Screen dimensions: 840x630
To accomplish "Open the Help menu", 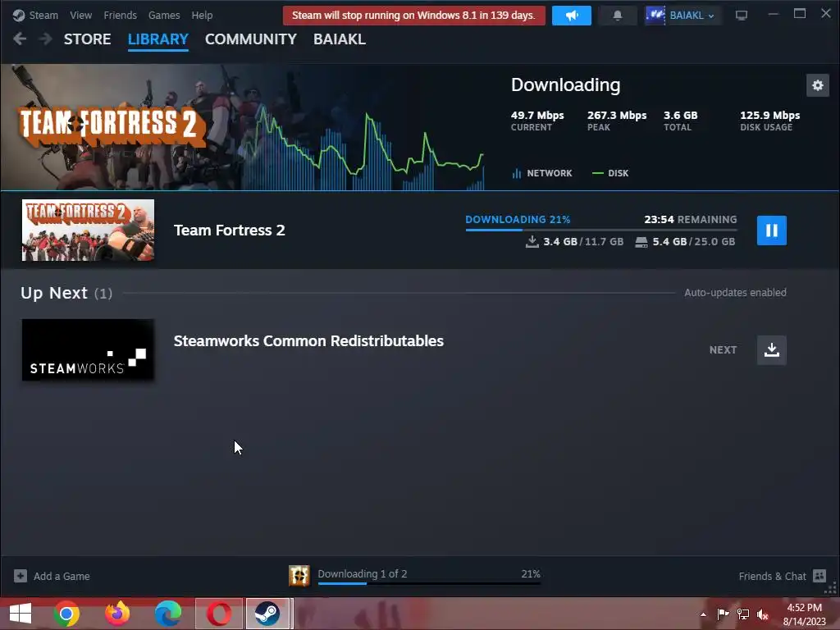I will (x=202, y=16).
